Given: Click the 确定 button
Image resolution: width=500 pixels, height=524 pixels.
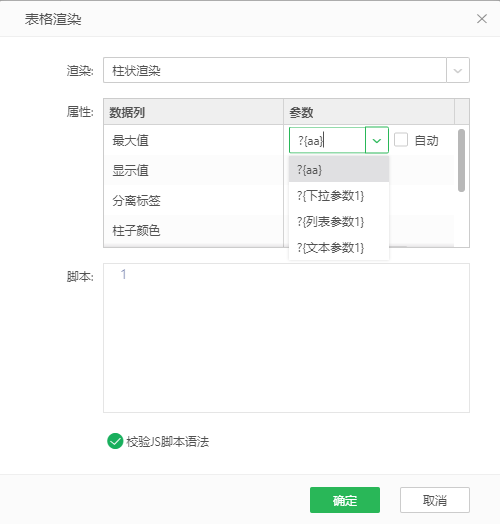Looking at the screenshot, I should point(345,500).
